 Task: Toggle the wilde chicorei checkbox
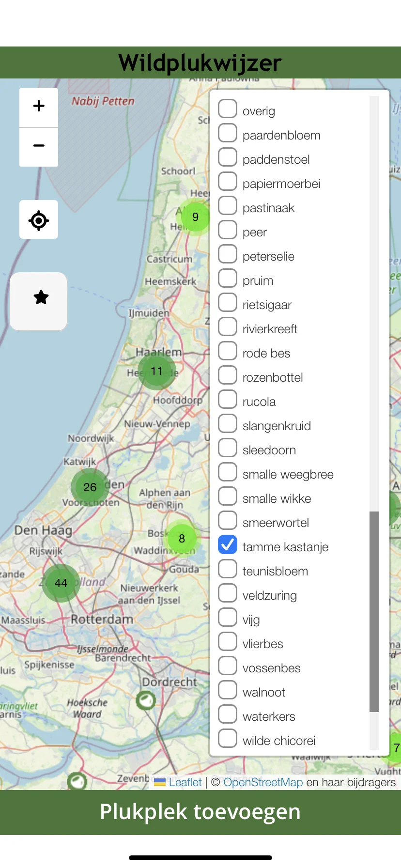[x=228, y=739]
